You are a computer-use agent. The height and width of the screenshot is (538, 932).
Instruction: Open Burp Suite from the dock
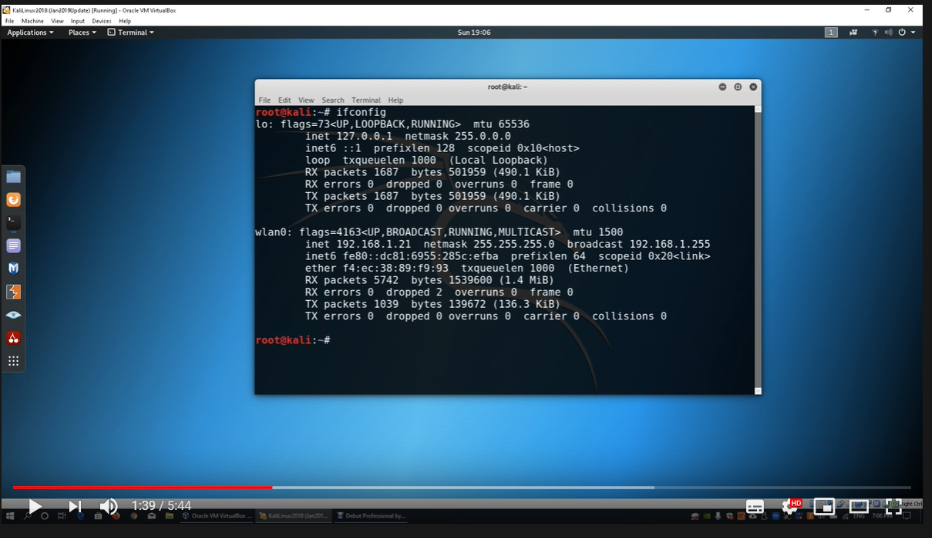coord(14,292)
